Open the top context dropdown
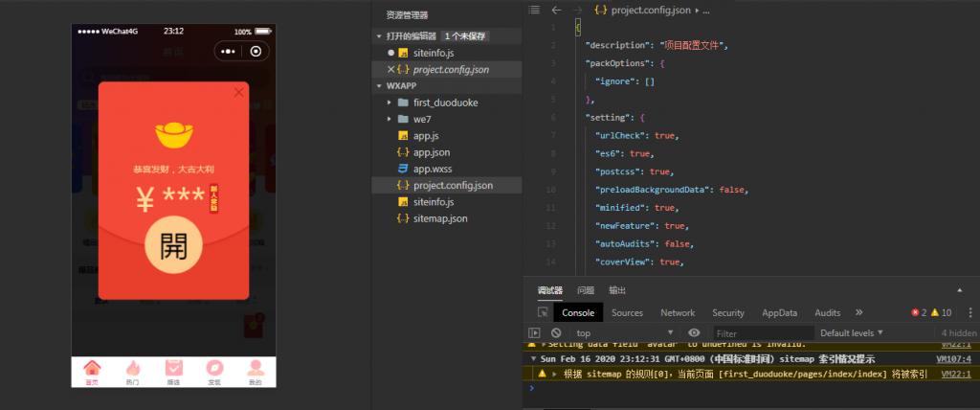 tap(624, 333)
